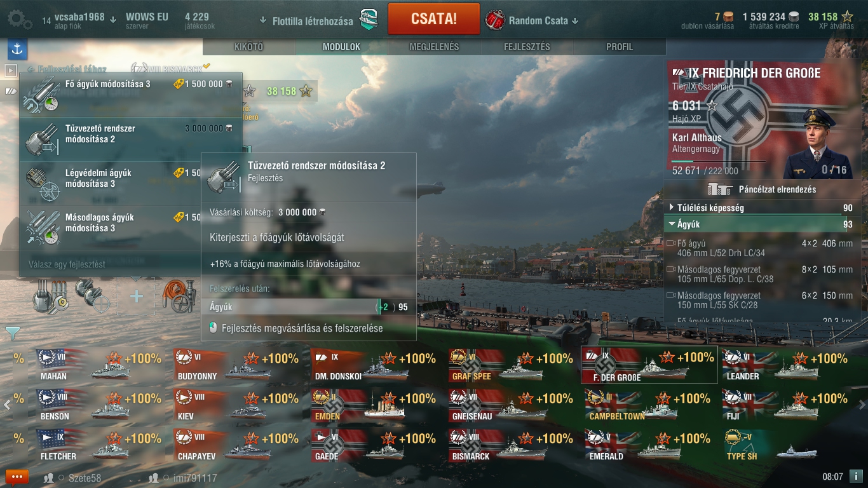This screenshot has height=488, width=868.
Task: Open the settings gear menu
Action: click(19, 20)
